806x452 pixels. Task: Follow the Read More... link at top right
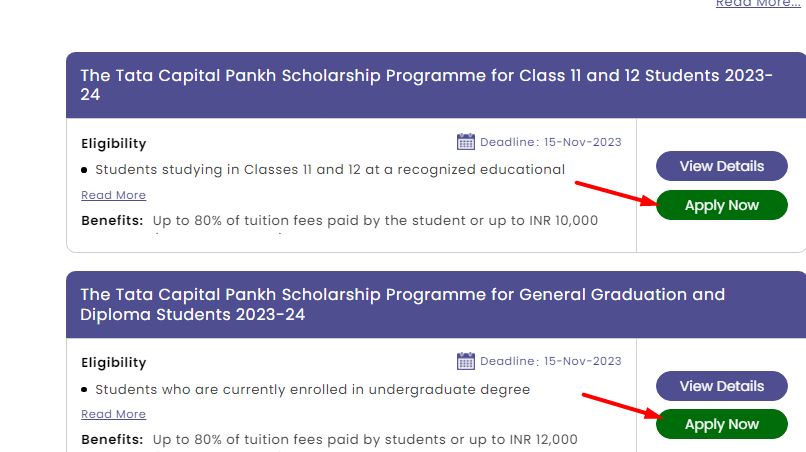click(758, 4)
